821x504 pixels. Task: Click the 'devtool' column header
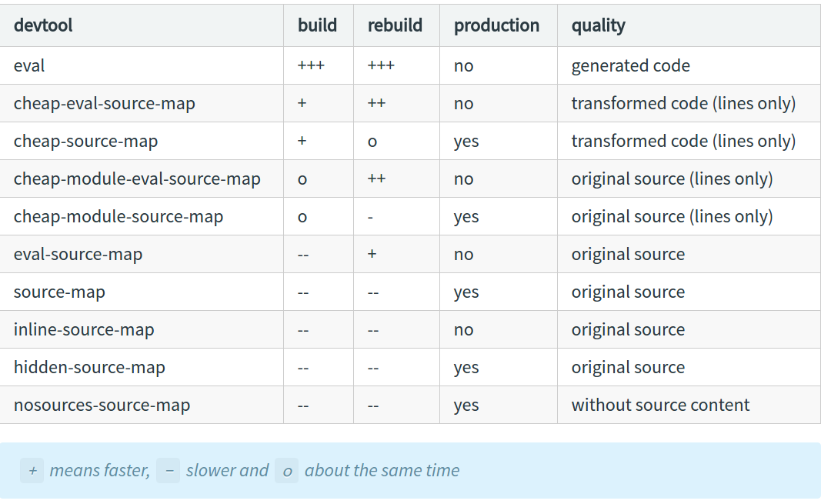43,25
